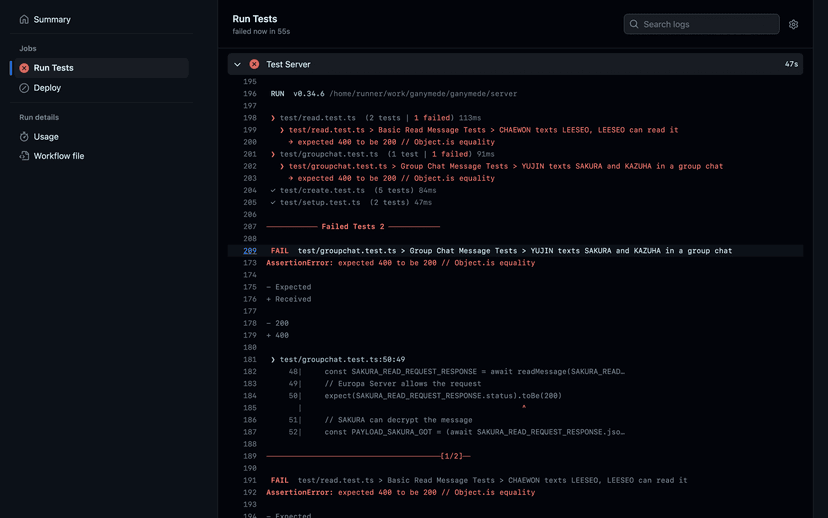
Task: Click line number 191 for read.test.ts failure
Action: tap(250, 480)
